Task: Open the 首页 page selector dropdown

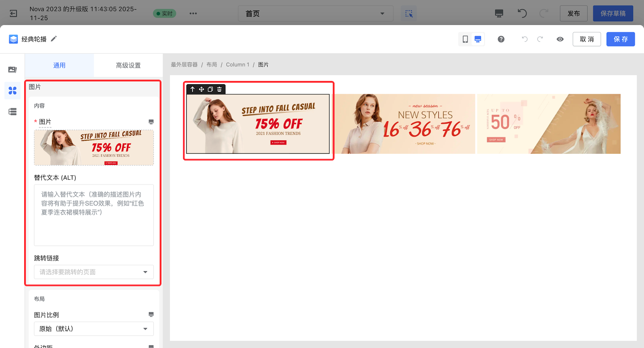Action: tap(315, 14)
